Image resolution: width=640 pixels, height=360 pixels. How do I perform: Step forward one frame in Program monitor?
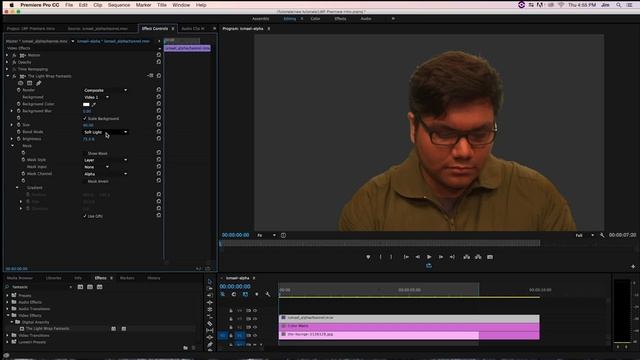coord(441,257)
